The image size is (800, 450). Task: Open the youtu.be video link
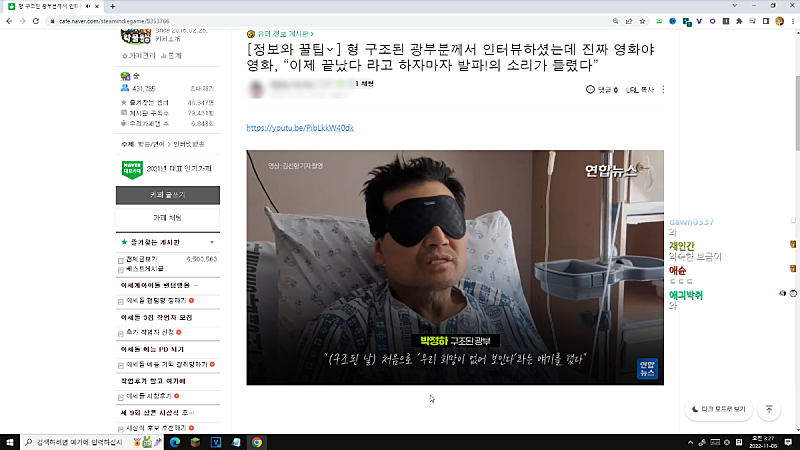coord(299,128)
